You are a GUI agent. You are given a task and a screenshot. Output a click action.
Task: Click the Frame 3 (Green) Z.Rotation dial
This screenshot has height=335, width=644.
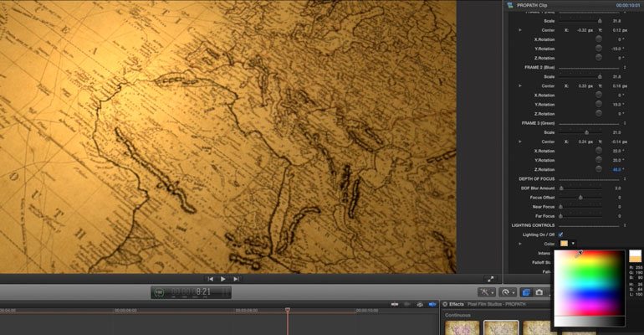click(x=599, y=169)
